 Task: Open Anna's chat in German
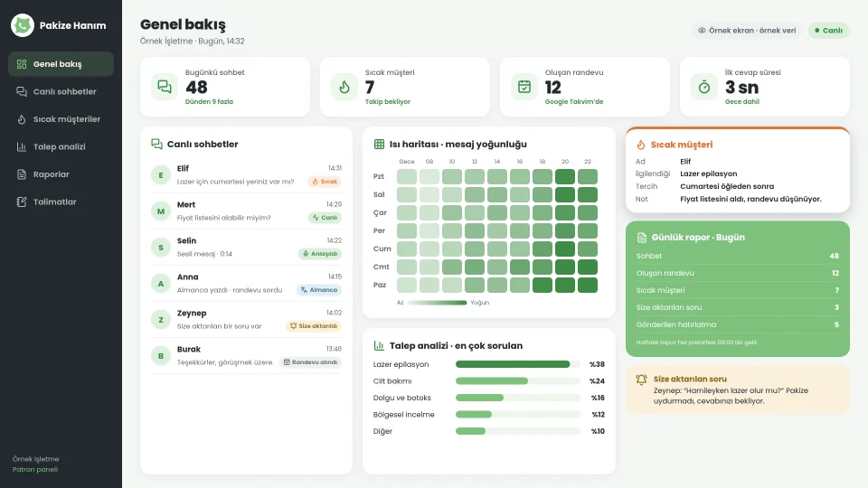tap(246, 283)
